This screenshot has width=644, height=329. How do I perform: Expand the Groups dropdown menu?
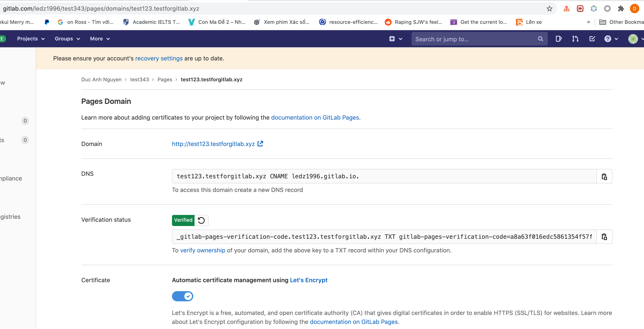(x=67, y=39)
